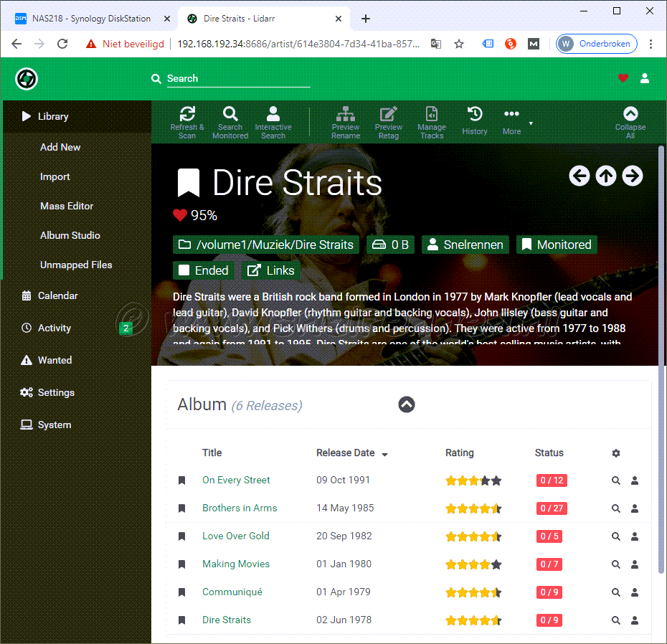Image resolution: width=667 pixels, height=644 pixels.
Task: Click the donate heart icon in header
Action: point(623,78)
